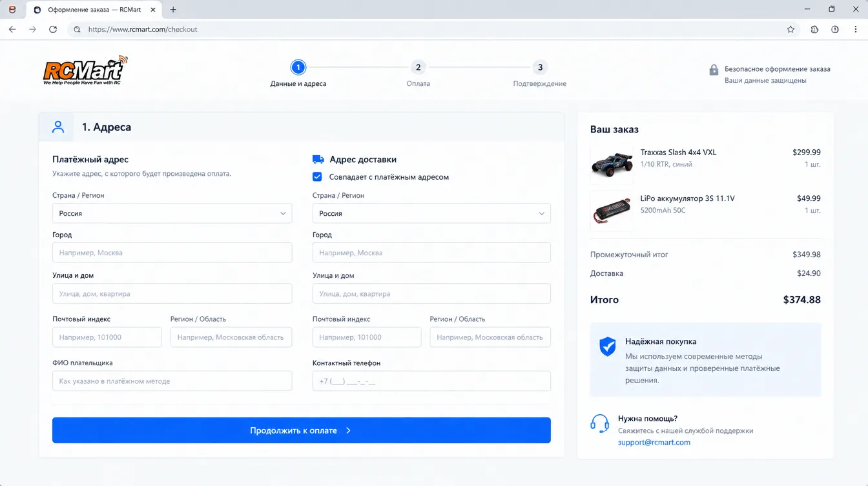This screenshot has width=868, height=486.
Task: Click the blue shield Надёжная покупка icon
Action: pos(607,347)
